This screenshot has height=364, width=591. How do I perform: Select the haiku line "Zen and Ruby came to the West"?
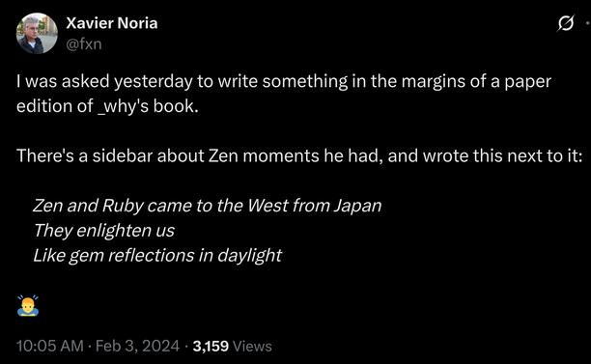point(208,206)
